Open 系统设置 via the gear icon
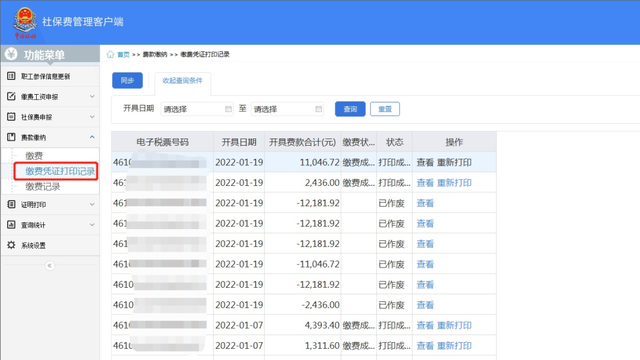Viewport: 640px width, 360px height. click(11, 245)
